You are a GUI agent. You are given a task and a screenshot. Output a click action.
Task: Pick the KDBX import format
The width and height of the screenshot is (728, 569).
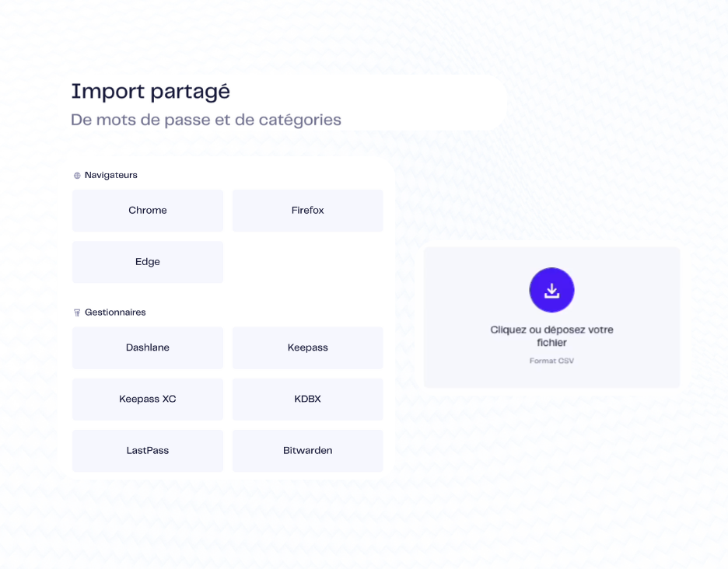tap(307, 399)
